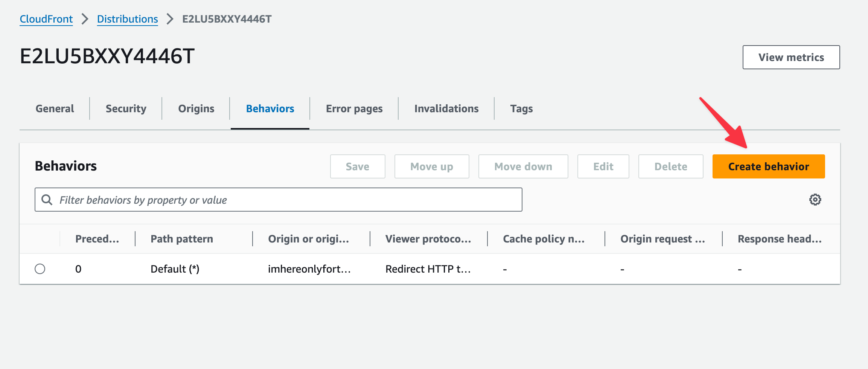Select the Default (*) behavior radio button
The height and width of the screenshot is (369, 868).
[x=40, y=269]
